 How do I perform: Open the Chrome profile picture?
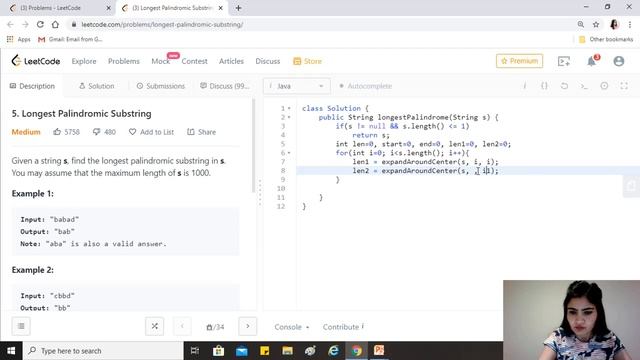point(614,24)
